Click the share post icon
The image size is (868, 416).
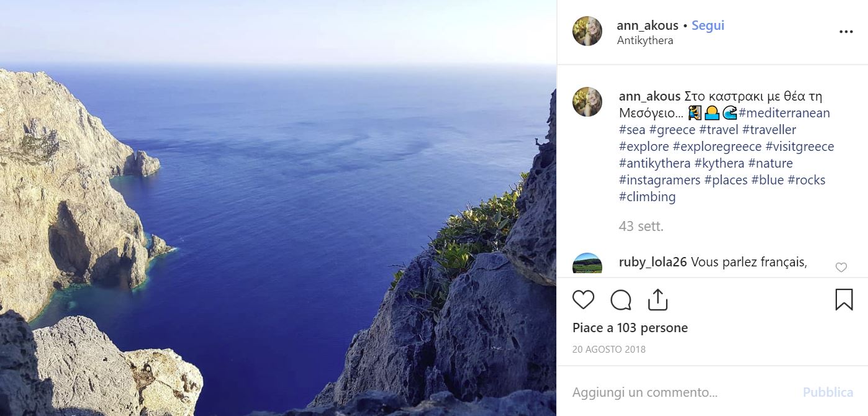tap(658, 300)
